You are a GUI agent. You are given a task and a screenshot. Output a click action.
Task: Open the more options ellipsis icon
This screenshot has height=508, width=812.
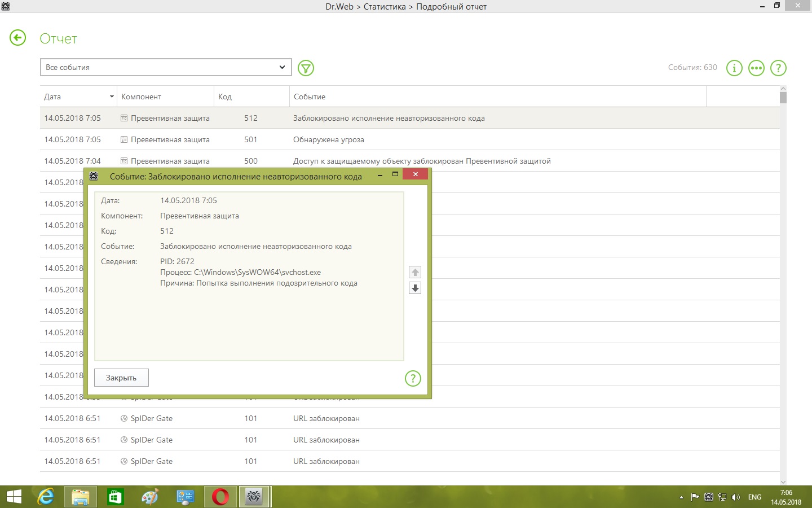pos(756,68)
